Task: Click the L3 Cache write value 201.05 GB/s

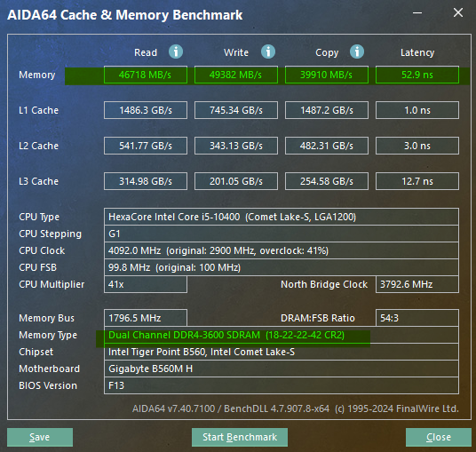Action: tap(236, 181)
